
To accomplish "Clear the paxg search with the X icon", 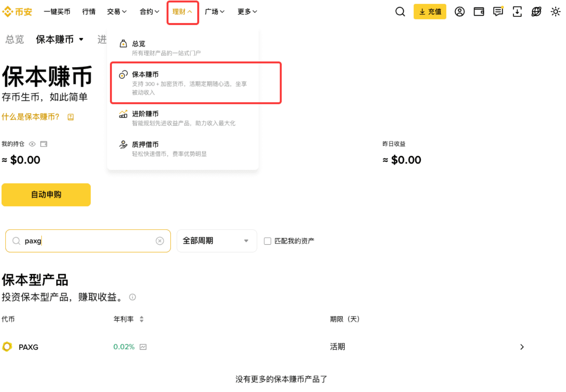I will (x=160, y=241).
